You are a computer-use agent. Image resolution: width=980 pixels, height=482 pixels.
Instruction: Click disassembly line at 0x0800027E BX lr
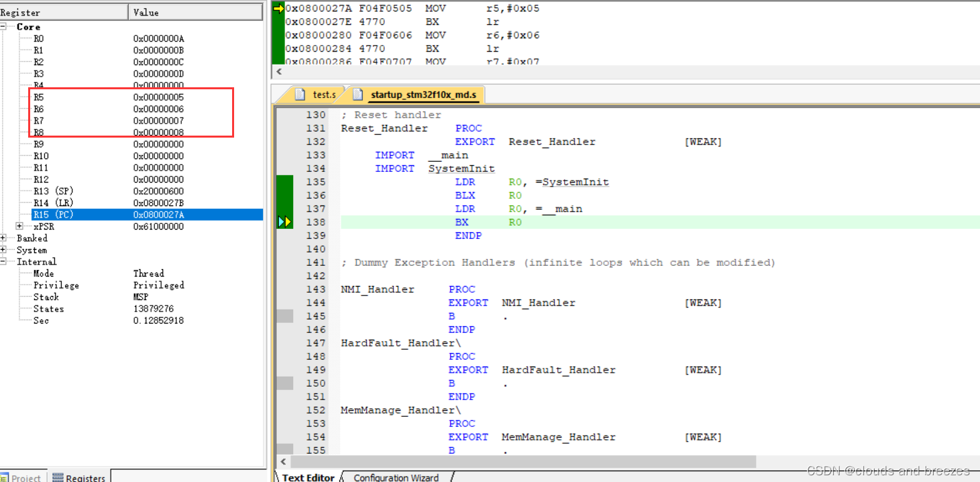pyautogui.click(x=392, y=21)
